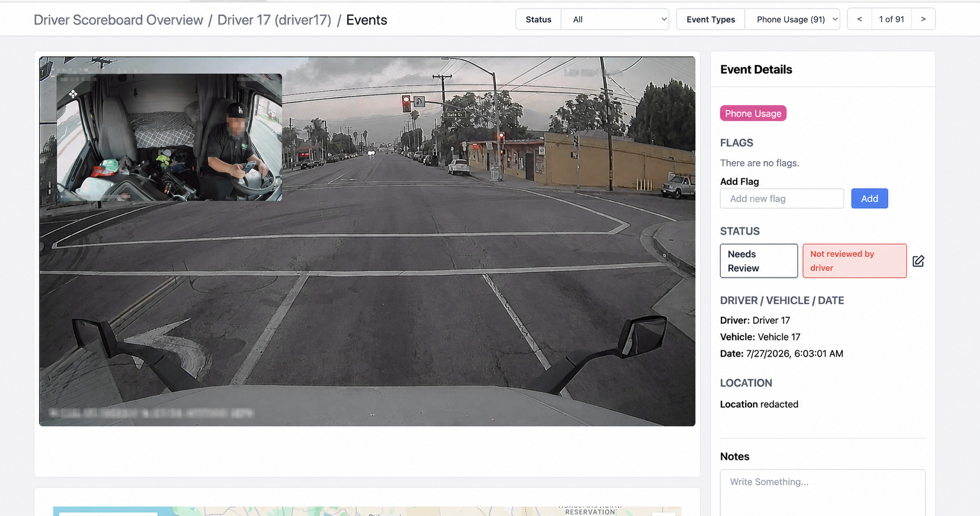Click the Needs Review status badge
This screenshot has width=980, height=516.
point(759,261)
